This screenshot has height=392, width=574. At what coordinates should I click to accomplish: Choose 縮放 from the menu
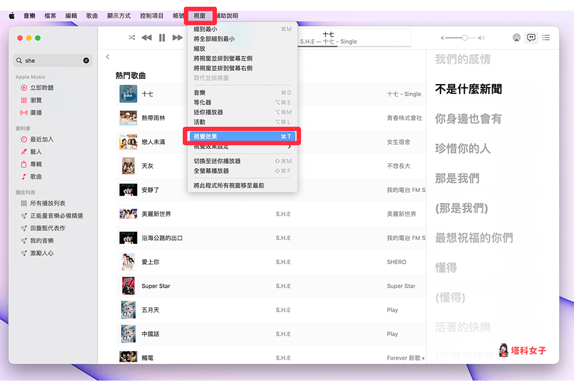(x=242, y=49)
